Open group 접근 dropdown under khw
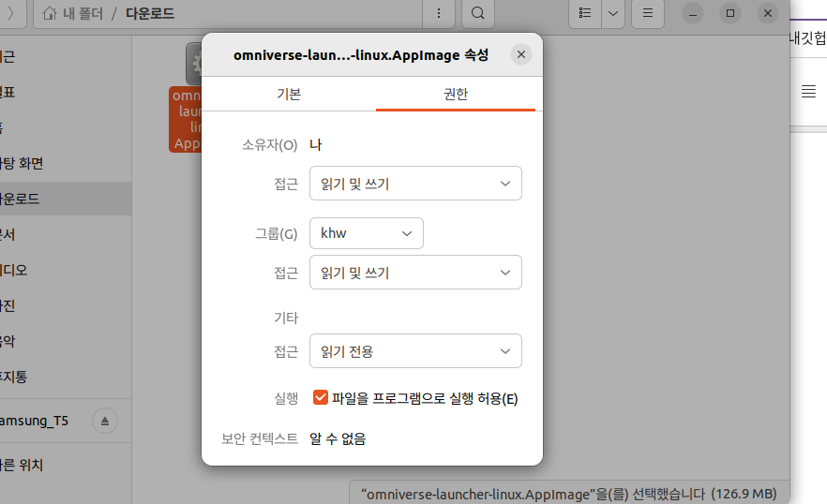Screen dimensions: 827x504 click(415, 273)
